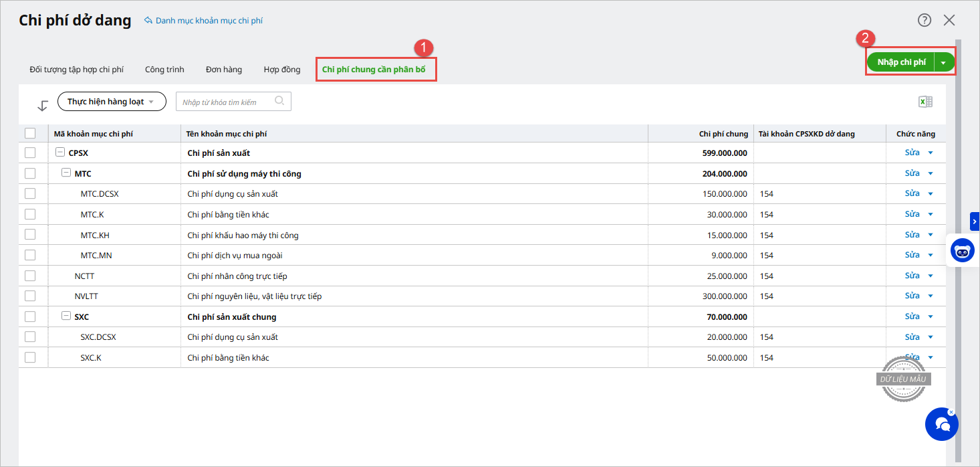Viewport: 980px width, 467px height.
Task: Check the select-all header checkbox
Action: [x=30, y=134]
